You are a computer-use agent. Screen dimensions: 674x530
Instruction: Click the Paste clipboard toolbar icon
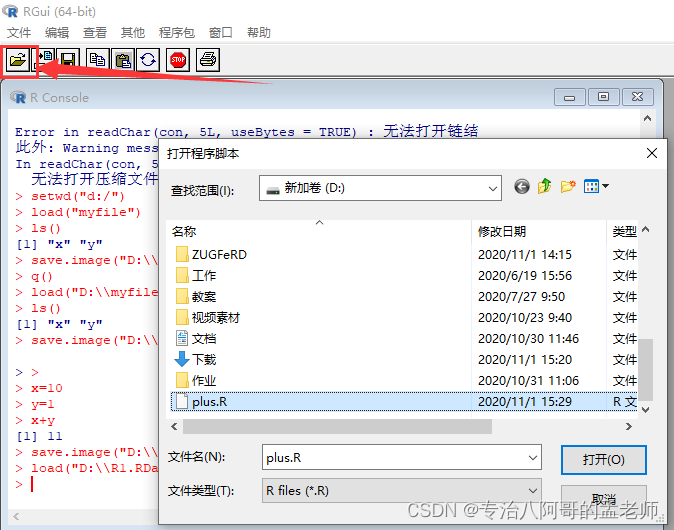coord(123,60)
